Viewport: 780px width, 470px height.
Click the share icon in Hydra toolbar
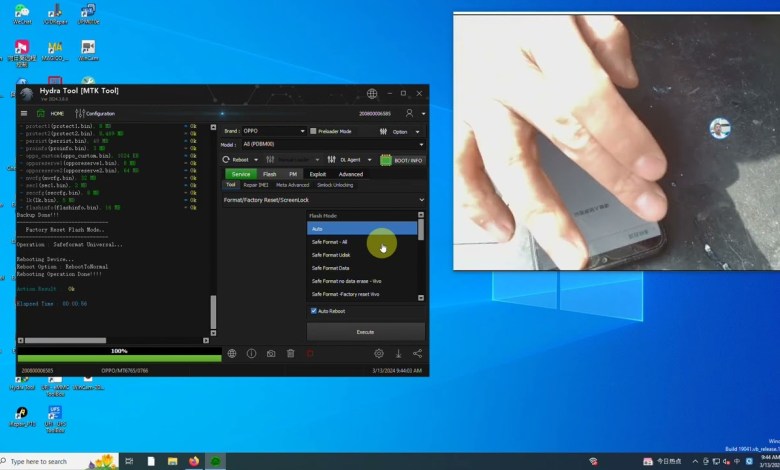pyautogui.click(x=417, y=354)
